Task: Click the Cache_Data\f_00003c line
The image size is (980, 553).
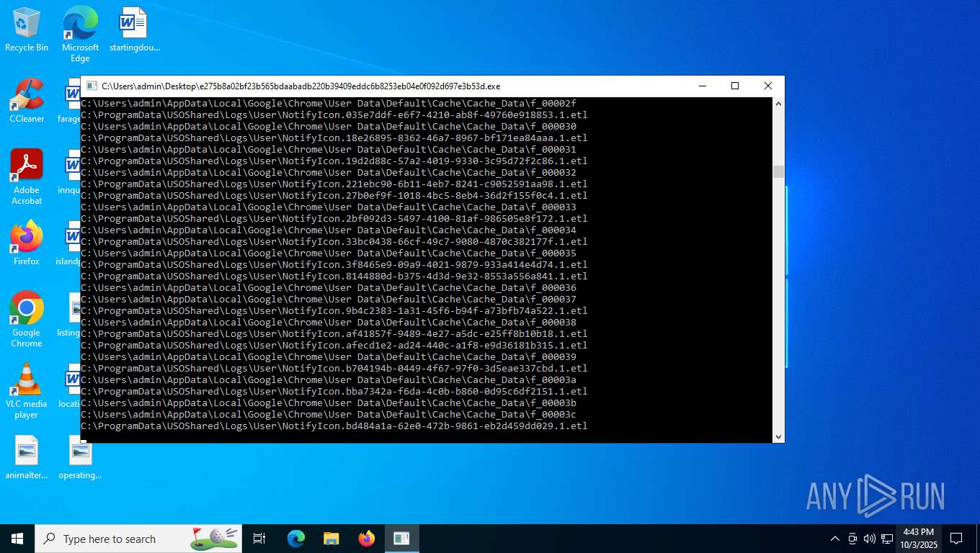Action: 329,415
